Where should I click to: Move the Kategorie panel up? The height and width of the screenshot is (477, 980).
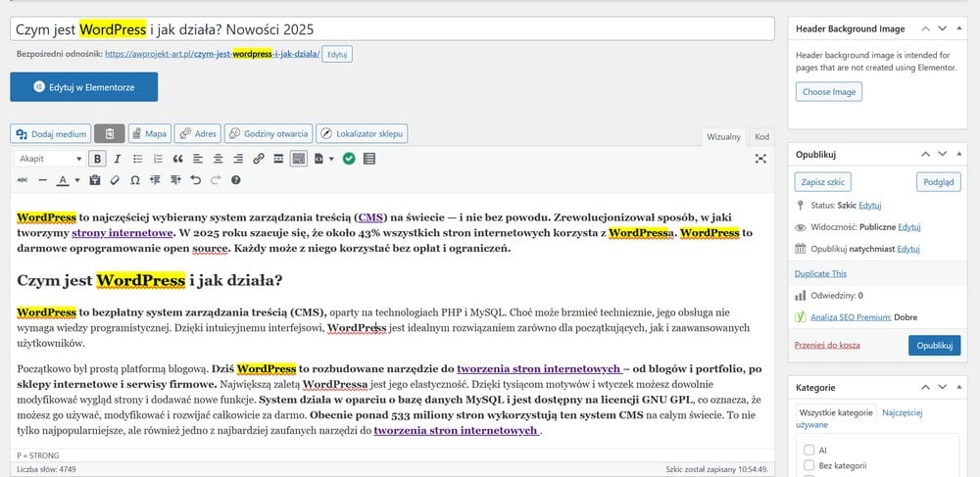(x=926, y=388)
